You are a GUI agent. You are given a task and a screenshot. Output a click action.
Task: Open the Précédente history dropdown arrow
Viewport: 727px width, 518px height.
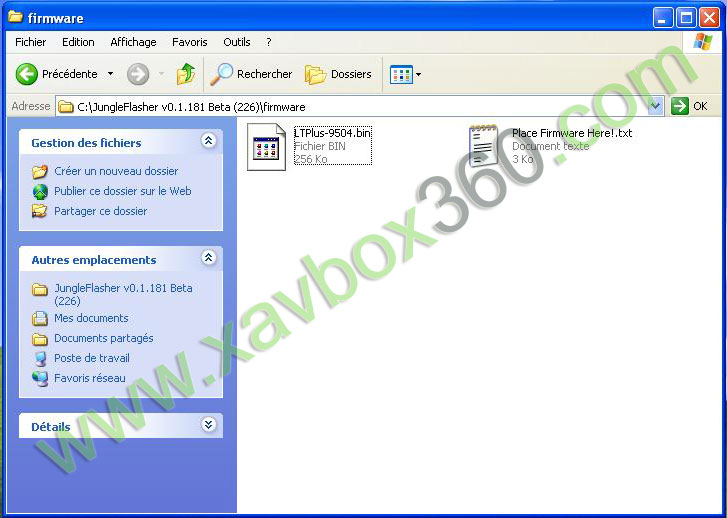tap(110, 74)
